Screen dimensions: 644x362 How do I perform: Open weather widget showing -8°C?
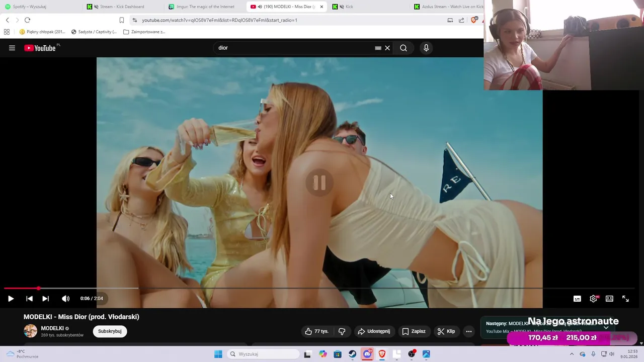pyautogui.click(x=23, y=354)
